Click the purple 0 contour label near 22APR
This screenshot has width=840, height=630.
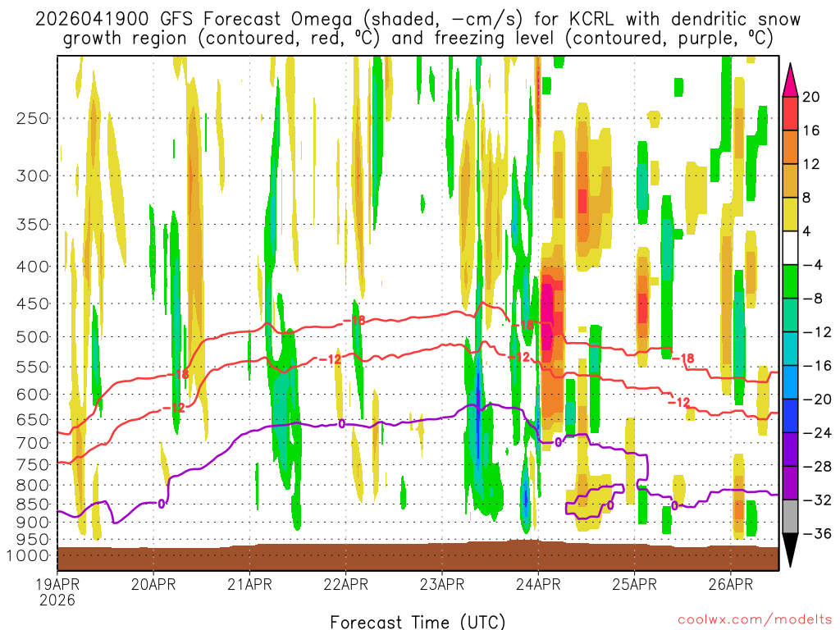pos(342,424)
